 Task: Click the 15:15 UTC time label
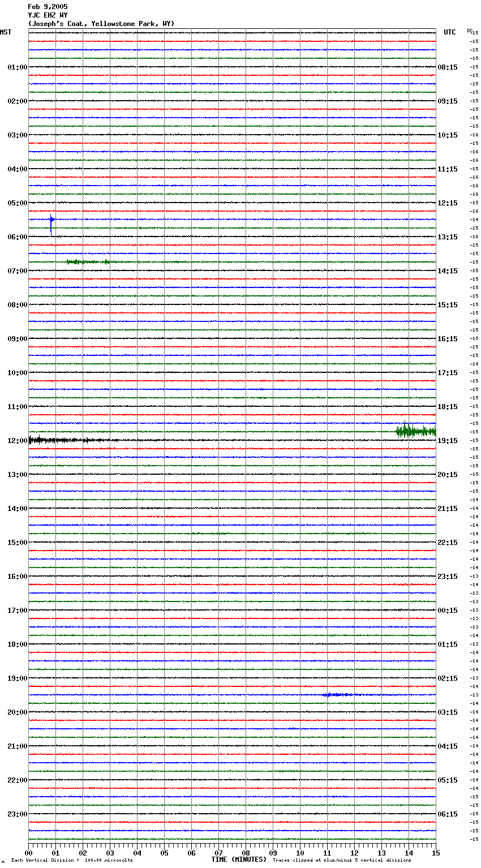tap(448, 305)
